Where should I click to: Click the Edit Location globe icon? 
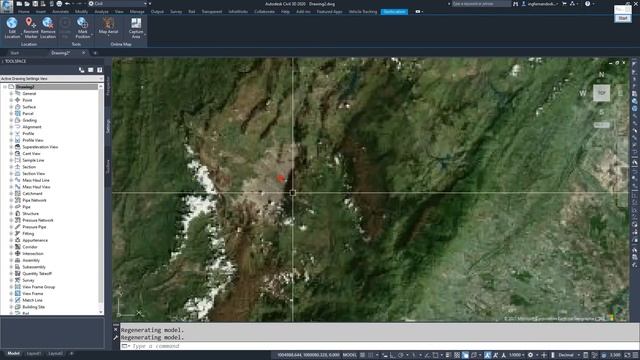(12, 23)
